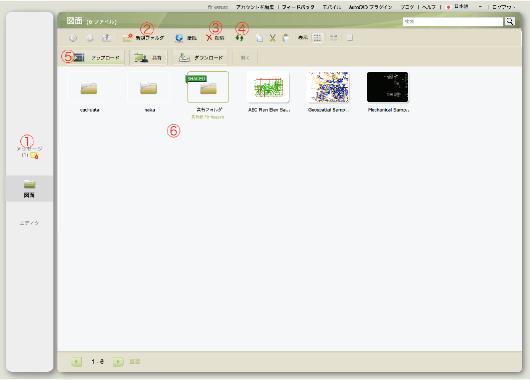Viewport: 530px width, 380px height.
Task: Click the copy document icon
Action: (x=260, y=38)
